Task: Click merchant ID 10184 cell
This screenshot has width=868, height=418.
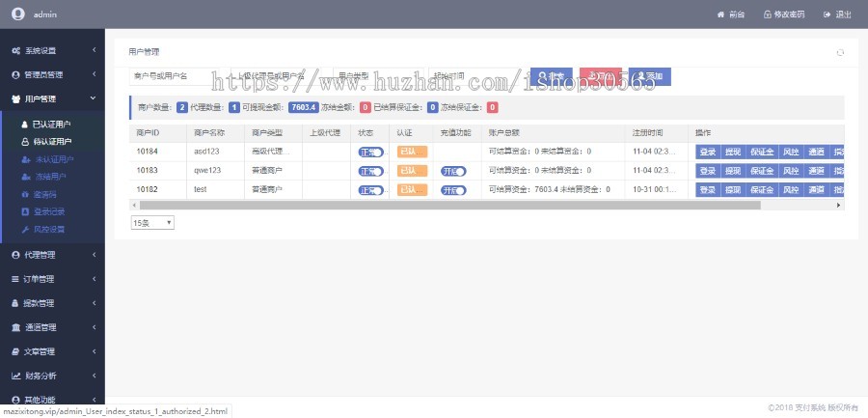Action: (158, 152)
